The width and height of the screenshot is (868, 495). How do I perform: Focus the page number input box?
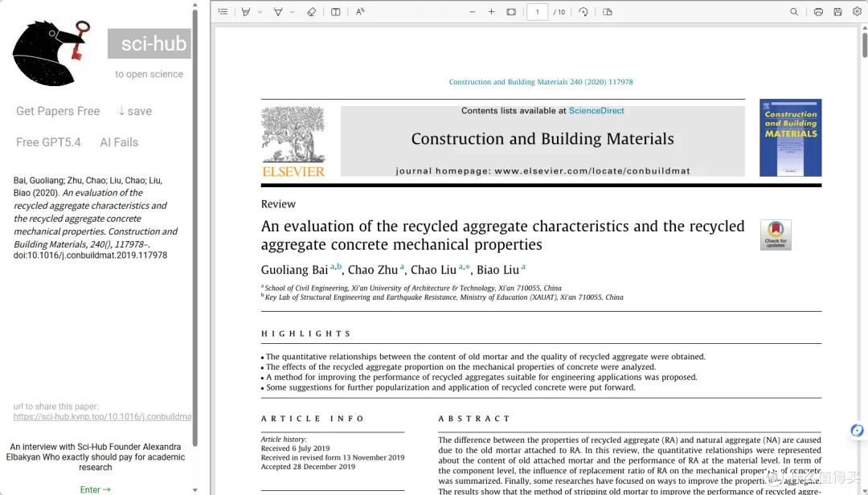(x=537, y=11)
